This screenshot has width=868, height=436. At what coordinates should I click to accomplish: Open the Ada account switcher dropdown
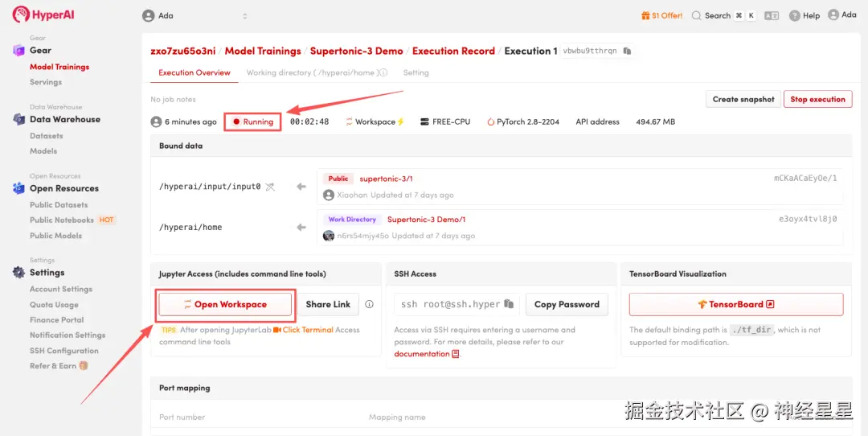pos(195,15)
